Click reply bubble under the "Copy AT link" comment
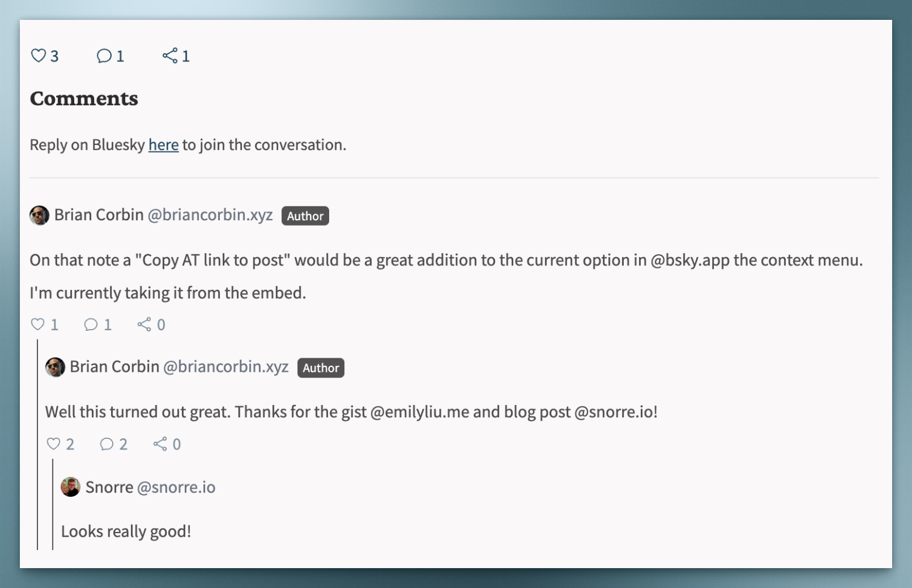This screenshot has width=912, height=588. pyautogui.click(x=91, y=324)
